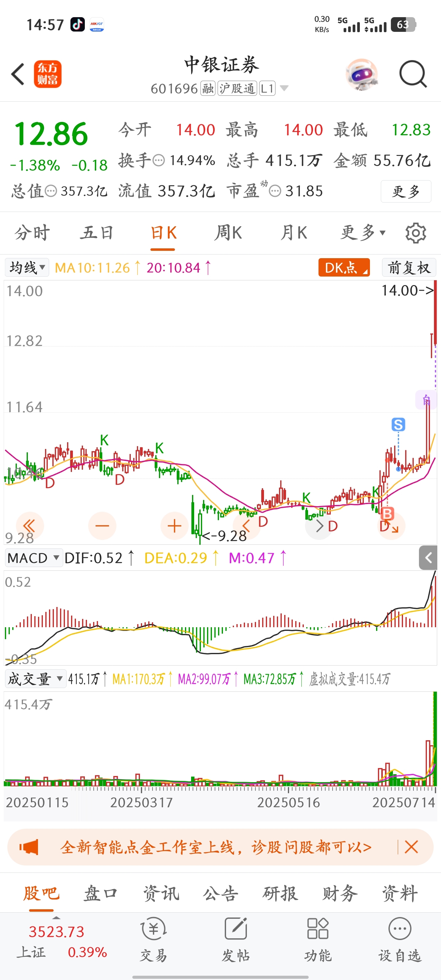
Task: Tap the DIF:0.52 reading
Action: point(94,558)
